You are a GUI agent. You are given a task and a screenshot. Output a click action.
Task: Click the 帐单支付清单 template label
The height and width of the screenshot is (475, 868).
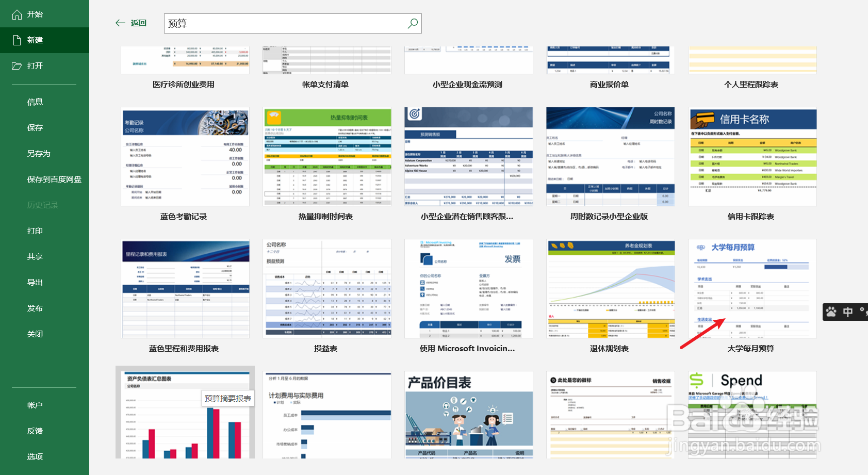point(325,85)
